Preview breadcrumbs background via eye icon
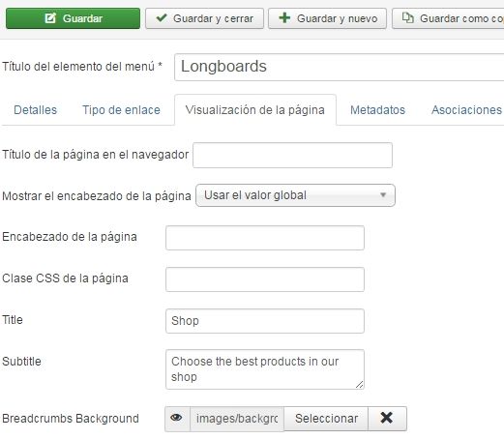 point(177,419)
